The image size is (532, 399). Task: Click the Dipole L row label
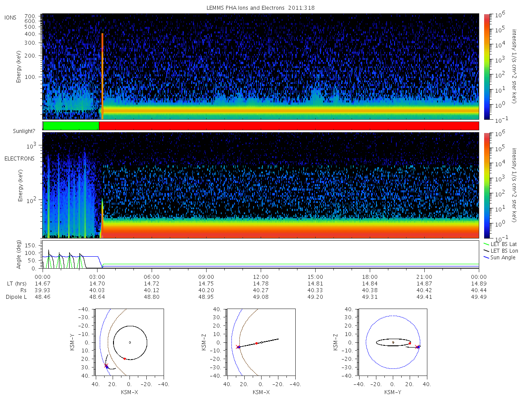point(16,297)
